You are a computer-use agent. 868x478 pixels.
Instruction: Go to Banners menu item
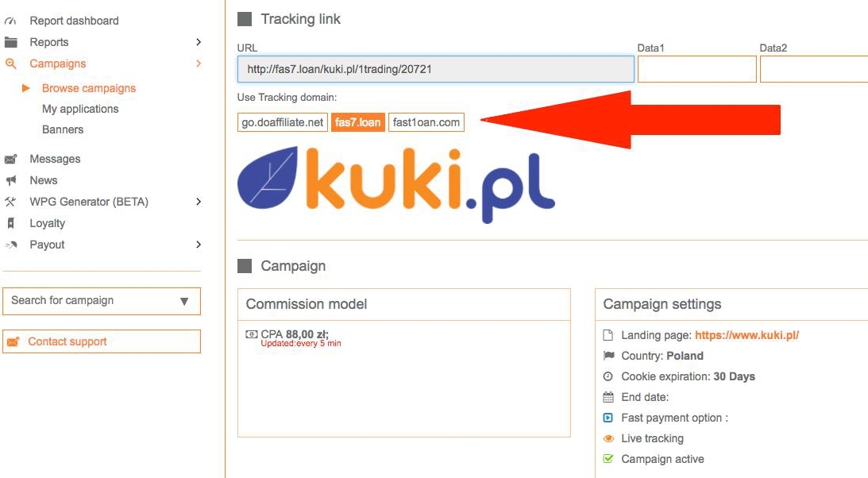click(63, 129)
